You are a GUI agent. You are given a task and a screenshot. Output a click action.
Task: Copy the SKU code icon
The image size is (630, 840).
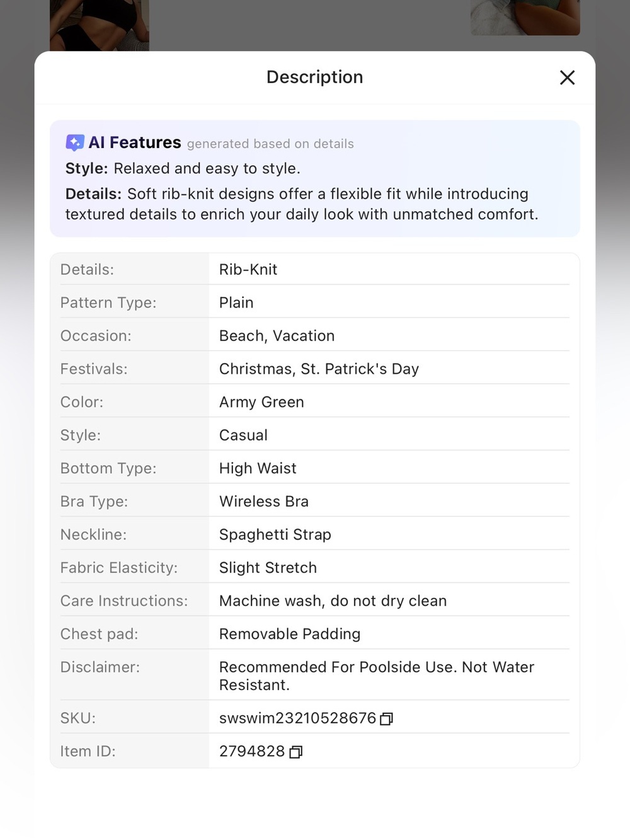(x=386, y=719)
